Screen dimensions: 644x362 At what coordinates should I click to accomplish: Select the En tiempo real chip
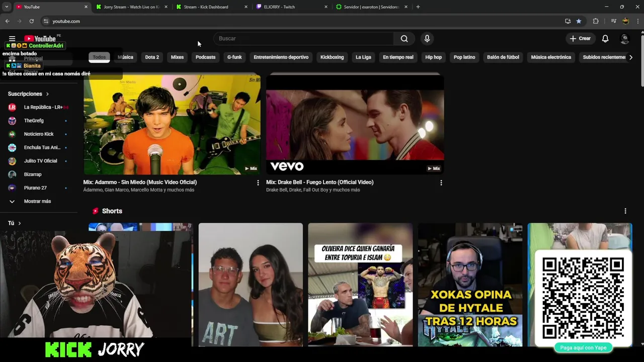[398, 57]
